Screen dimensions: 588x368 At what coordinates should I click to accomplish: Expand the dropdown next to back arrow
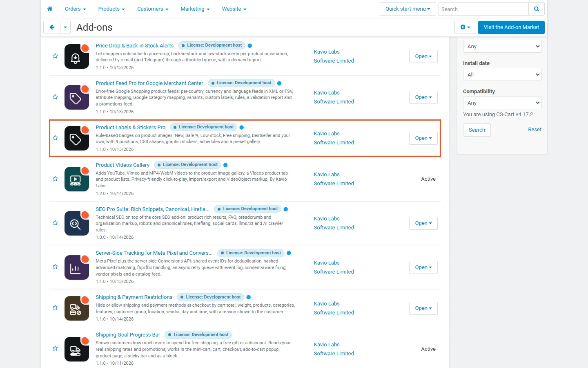click(x=65, y=27)
